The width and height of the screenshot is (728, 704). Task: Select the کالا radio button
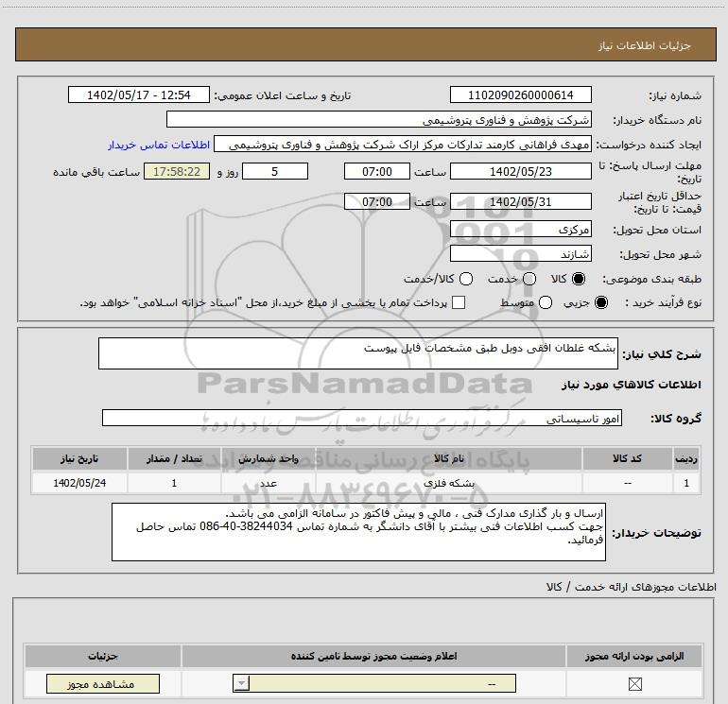click(x=579, y=279)
